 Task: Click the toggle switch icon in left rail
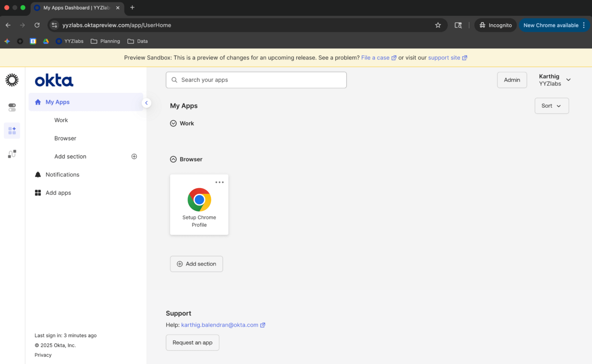pyautogui.click(x=12, y=107)
